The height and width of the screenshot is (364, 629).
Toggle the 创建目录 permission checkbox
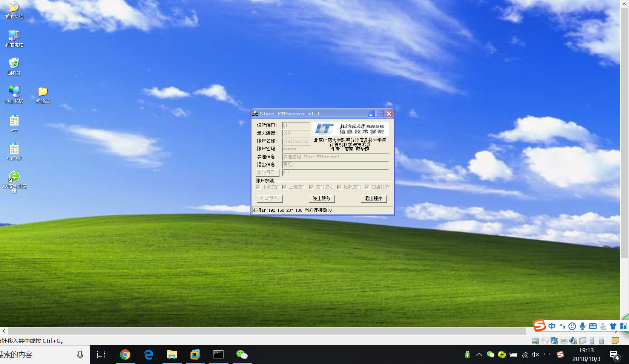(x=367, y=187)
